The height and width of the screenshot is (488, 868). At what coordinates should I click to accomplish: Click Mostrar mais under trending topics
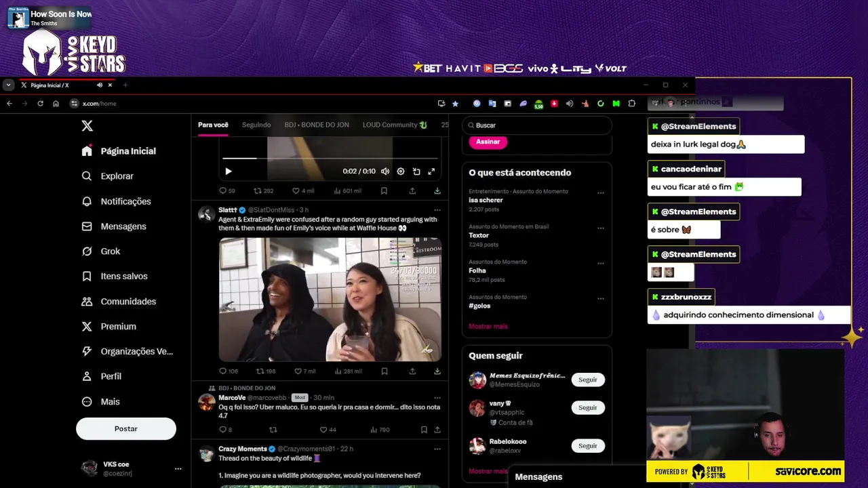[x=488, y=326]
